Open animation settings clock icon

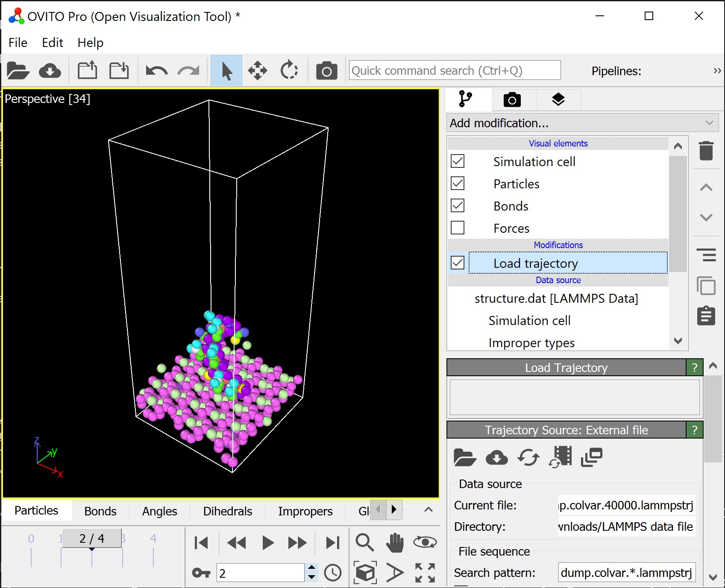[x=332, y=573]
